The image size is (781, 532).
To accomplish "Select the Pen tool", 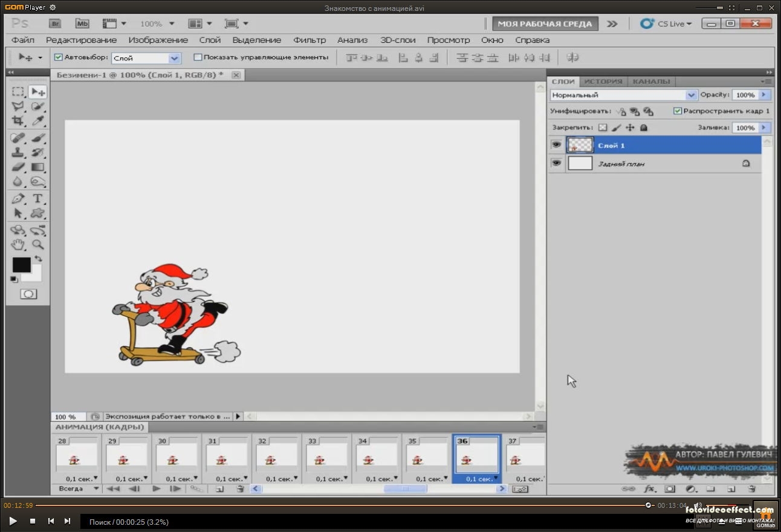I will 18,199.
